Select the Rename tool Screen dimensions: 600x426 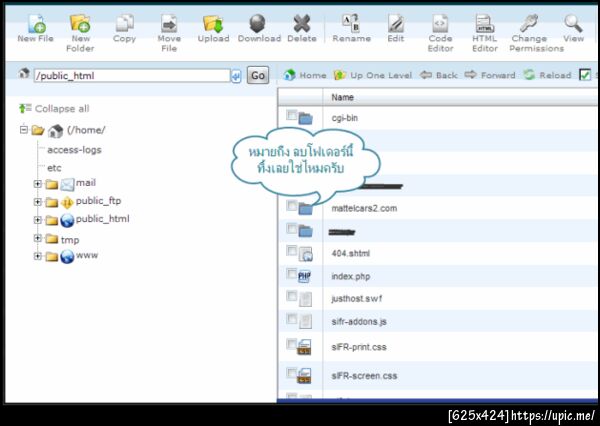(x=351, y=23)
